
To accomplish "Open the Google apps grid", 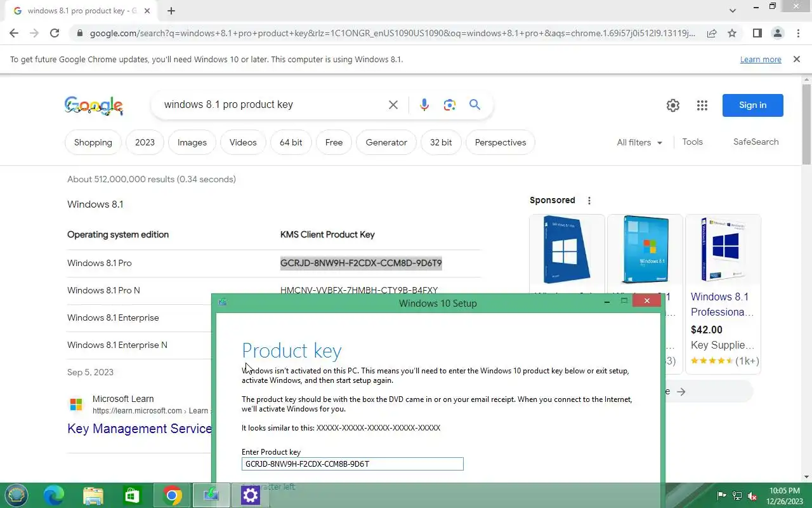I will [702, 105].
